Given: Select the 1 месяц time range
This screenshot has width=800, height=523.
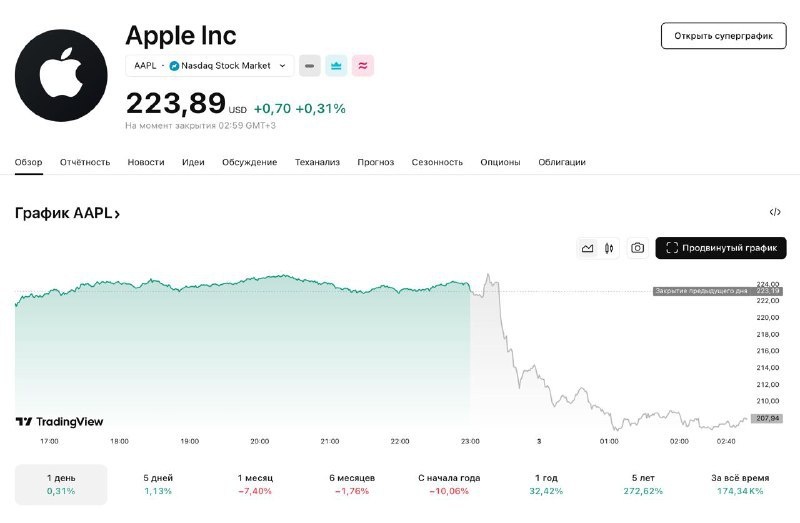Looking at the screenshot, I should [255, 484].
